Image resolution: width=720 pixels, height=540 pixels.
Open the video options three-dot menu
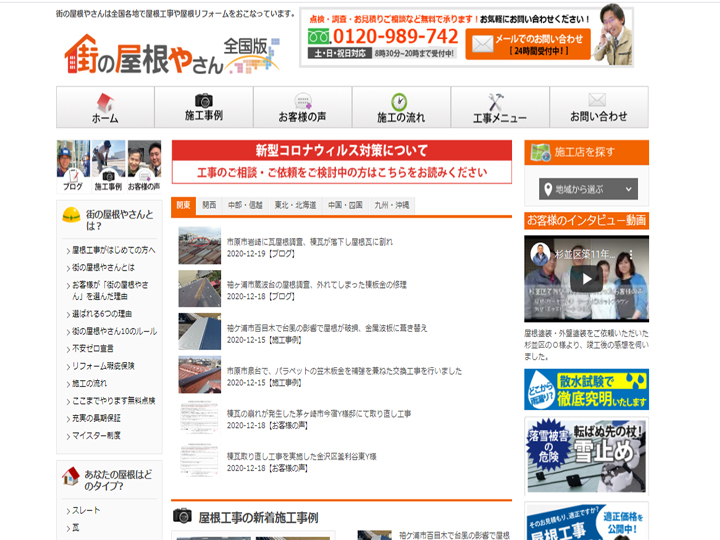[x=631, y=254]
